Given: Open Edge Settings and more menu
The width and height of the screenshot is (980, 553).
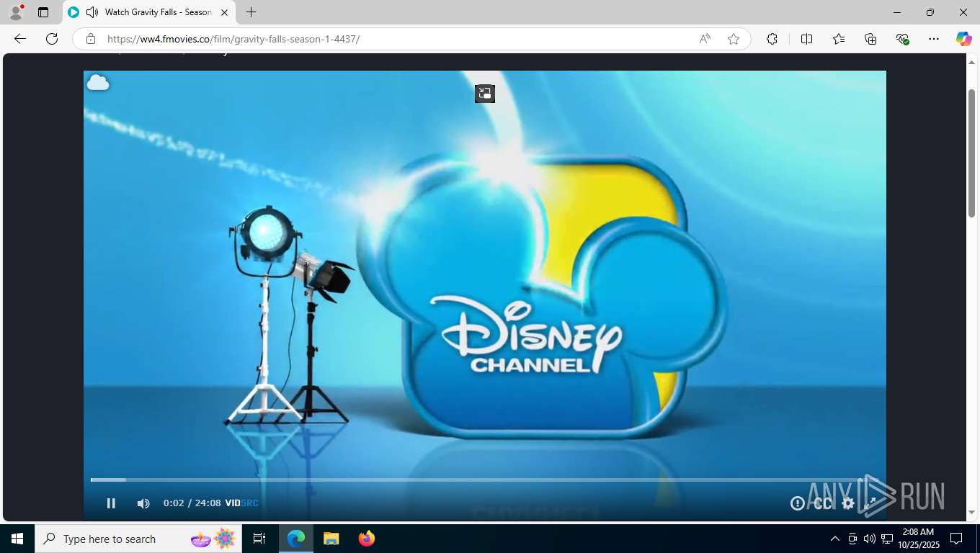Looking at the screenshot, I should (934, 39).
